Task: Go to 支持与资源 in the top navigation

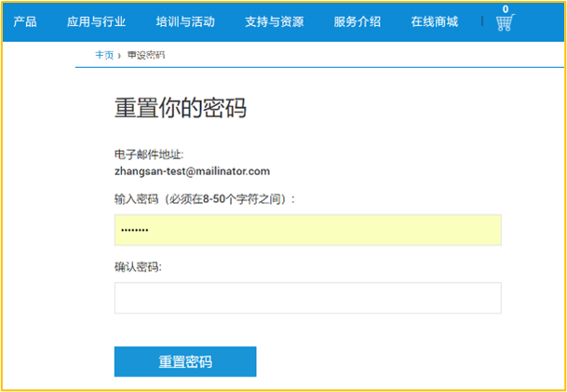Action: tap(274, 21)
